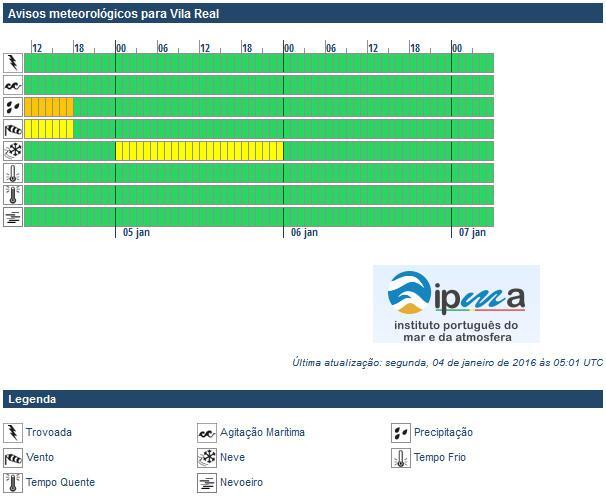Select the snowflake icon in the chart row
This screenshot has width=606, height=500.
(13, 151)
